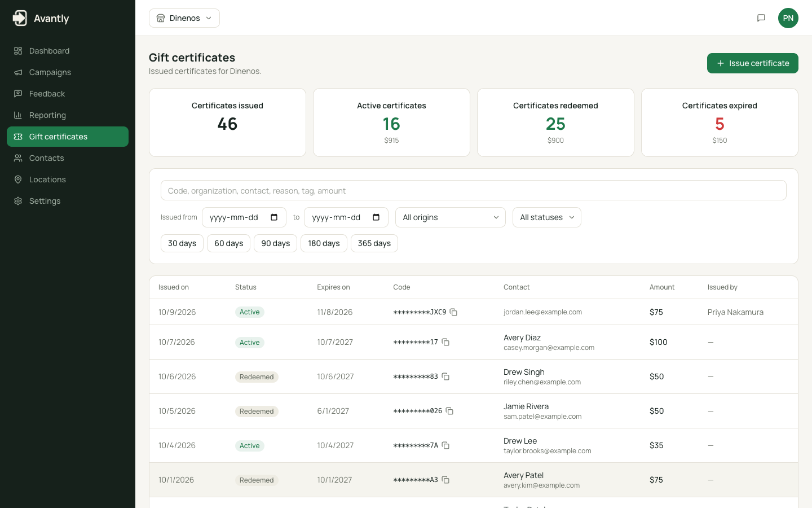Click the Certificates redeemed stat card
The image size is (812, 508).
pyautogui.click(x=555, y=122)
